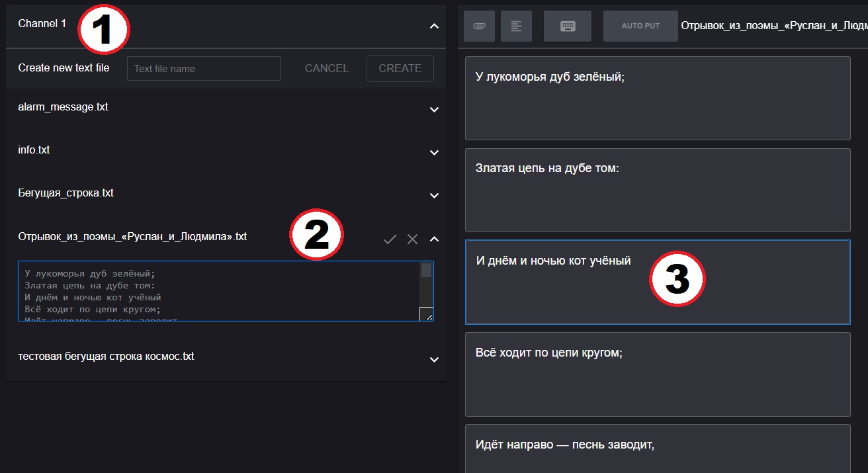Click the paperclip attach icon
The width and height of the screenshot is (868, 473).
479,26
